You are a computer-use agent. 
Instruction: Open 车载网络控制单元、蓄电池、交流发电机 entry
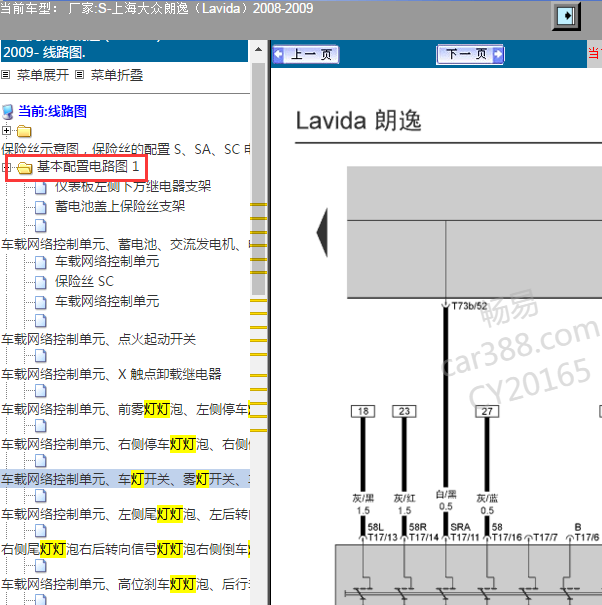point(126,244)
